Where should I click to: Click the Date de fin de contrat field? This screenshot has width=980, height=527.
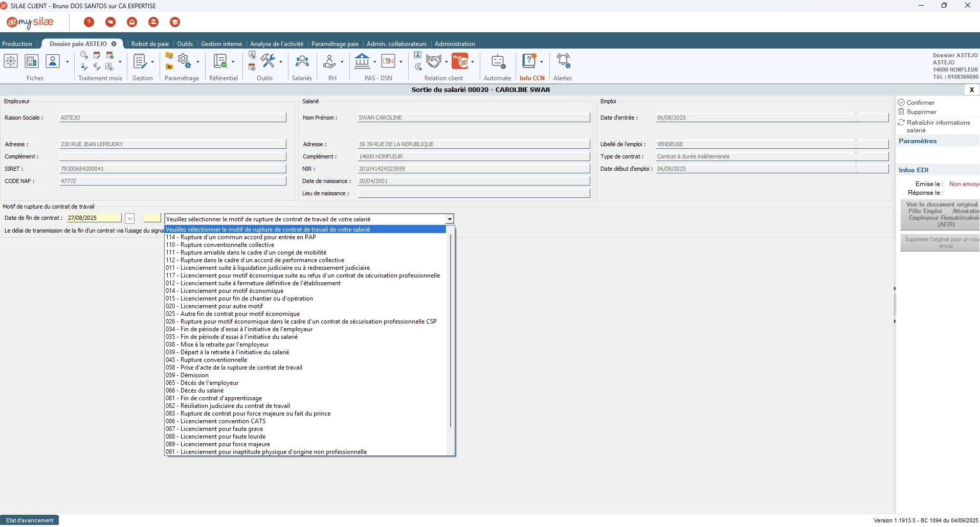point(94,218)
